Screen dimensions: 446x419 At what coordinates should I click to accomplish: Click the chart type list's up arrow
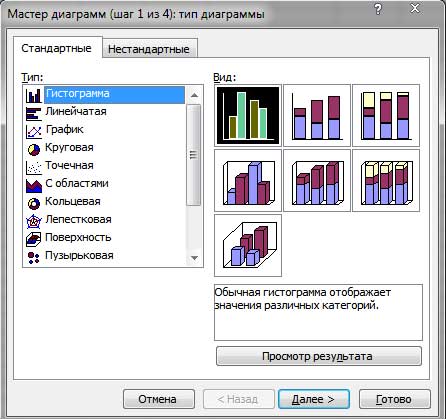coord(194,95)
